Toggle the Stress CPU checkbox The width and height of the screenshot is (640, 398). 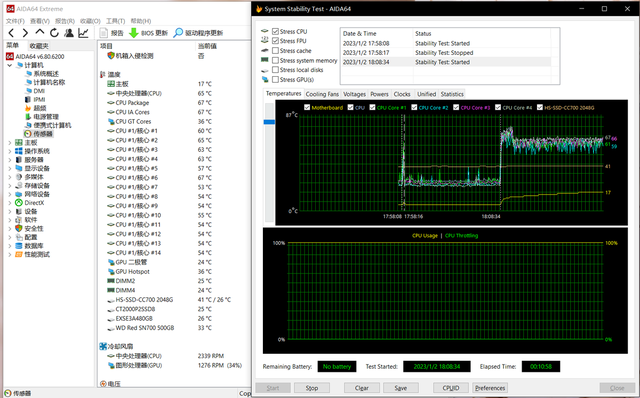point(276,31)
